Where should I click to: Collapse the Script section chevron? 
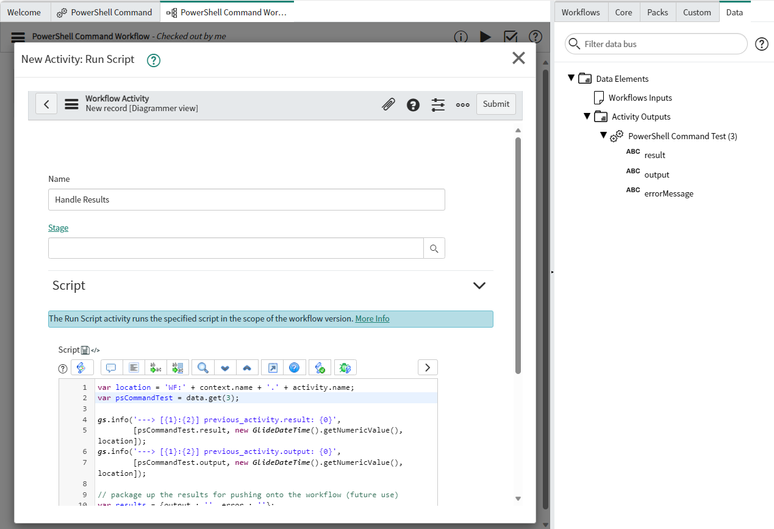pos(479,286)
